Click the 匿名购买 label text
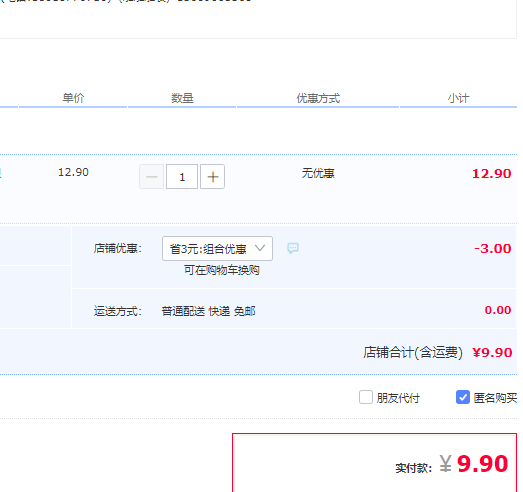The image size is (523, 492). point(495,398)
